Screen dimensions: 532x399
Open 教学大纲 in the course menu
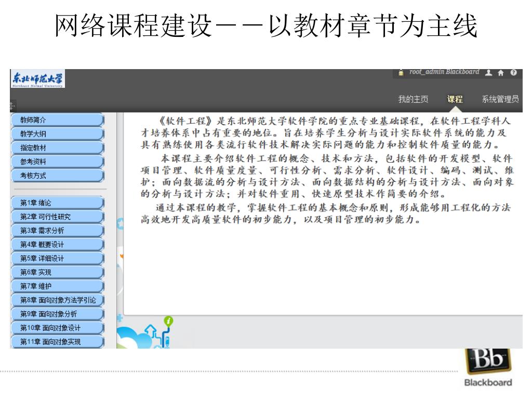[57, 134]
